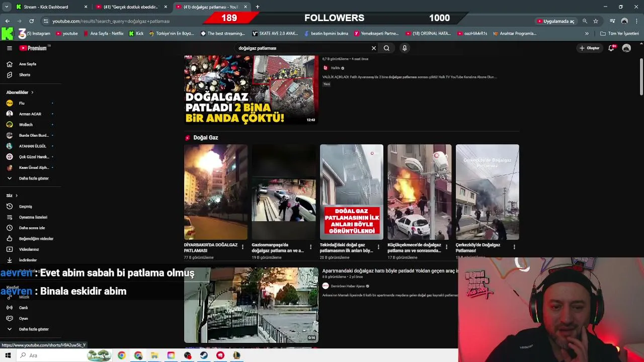Clear the search box with the X icon

(374, 48)
